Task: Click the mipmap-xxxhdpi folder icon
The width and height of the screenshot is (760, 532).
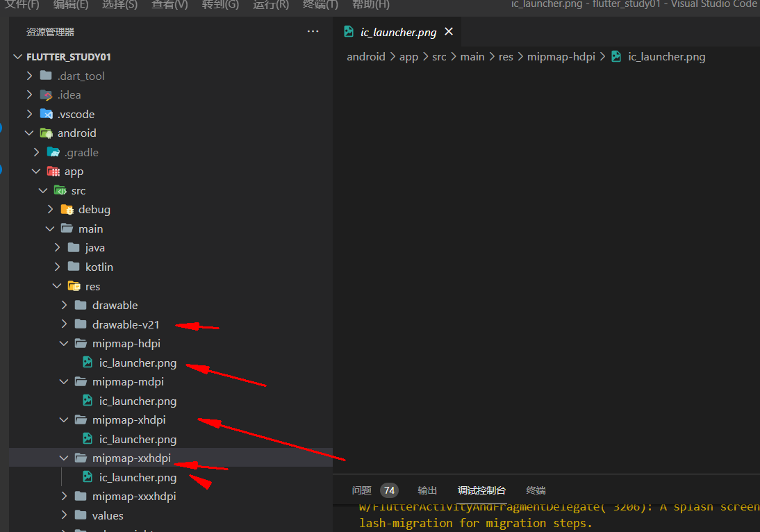Action: point(81,496)
